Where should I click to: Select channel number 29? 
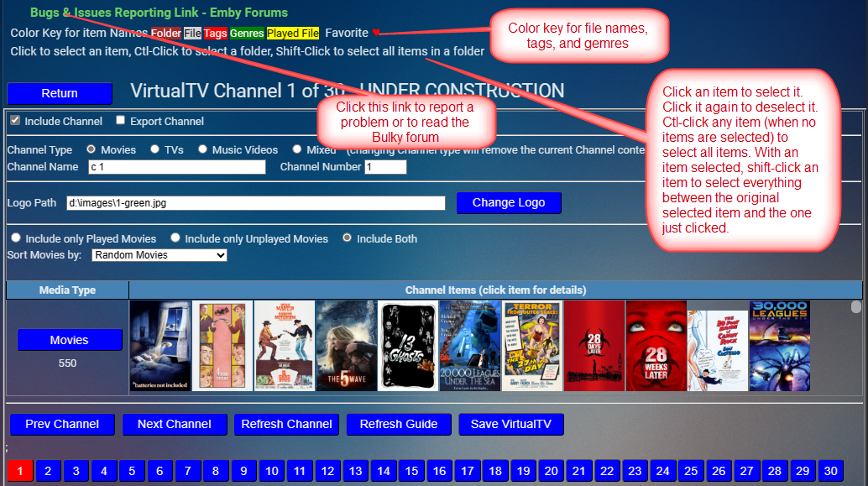pos(803,471)
